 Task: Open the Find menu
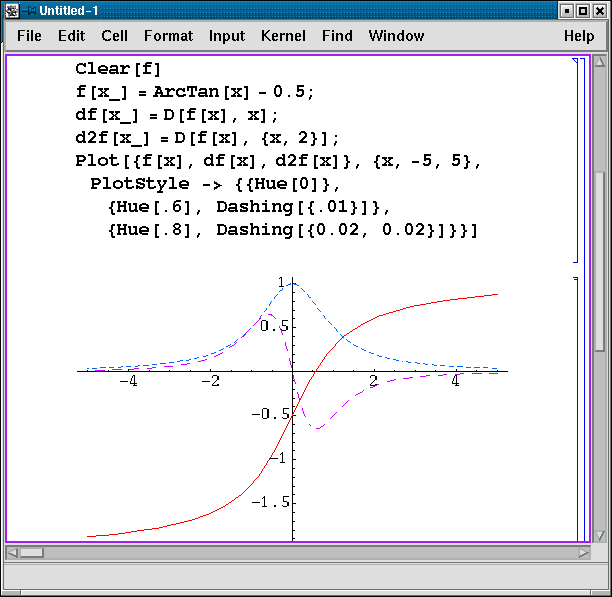pyautogui.click(x=337, y=36)
